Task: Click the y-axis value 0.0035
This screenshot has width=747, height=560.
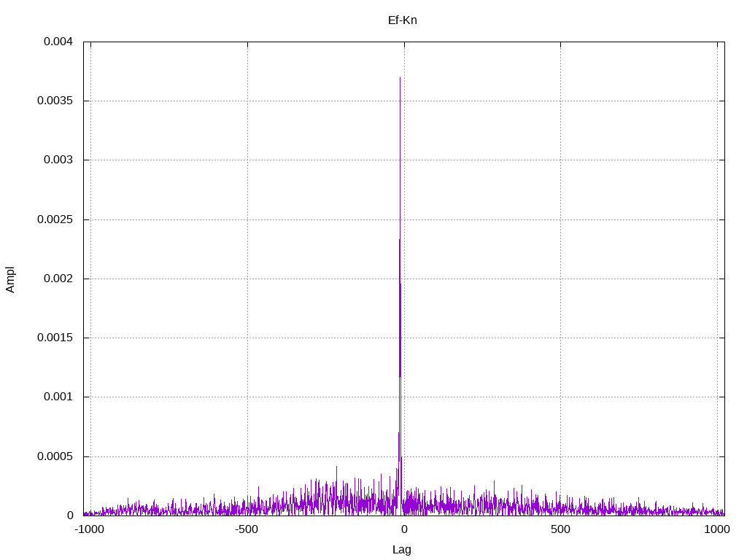Action: 55,101
